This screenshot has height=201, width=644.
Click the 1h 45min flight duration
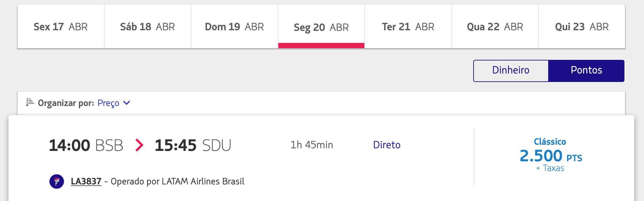point(312,145)
